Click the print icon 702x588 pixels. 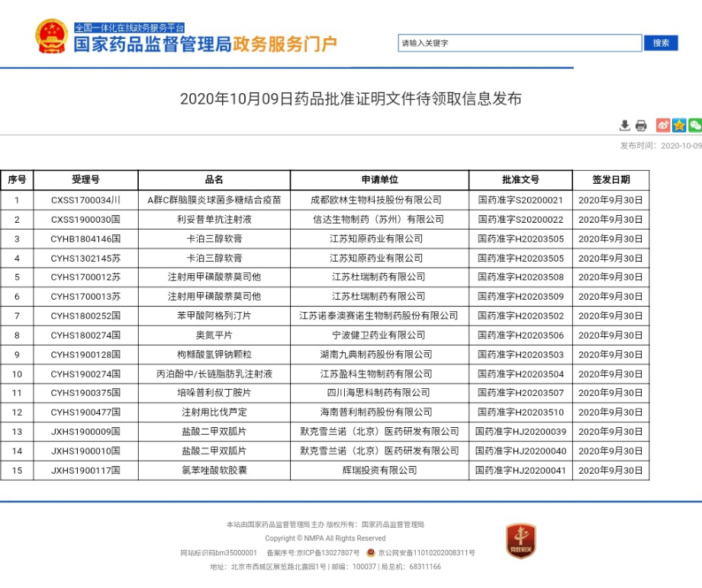pyautogui.click(x=641, y=126)
